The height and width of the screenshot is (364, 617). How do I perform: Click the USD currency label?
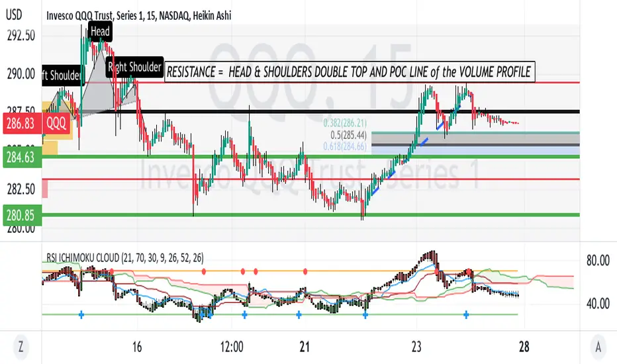(x=14, y=15)
